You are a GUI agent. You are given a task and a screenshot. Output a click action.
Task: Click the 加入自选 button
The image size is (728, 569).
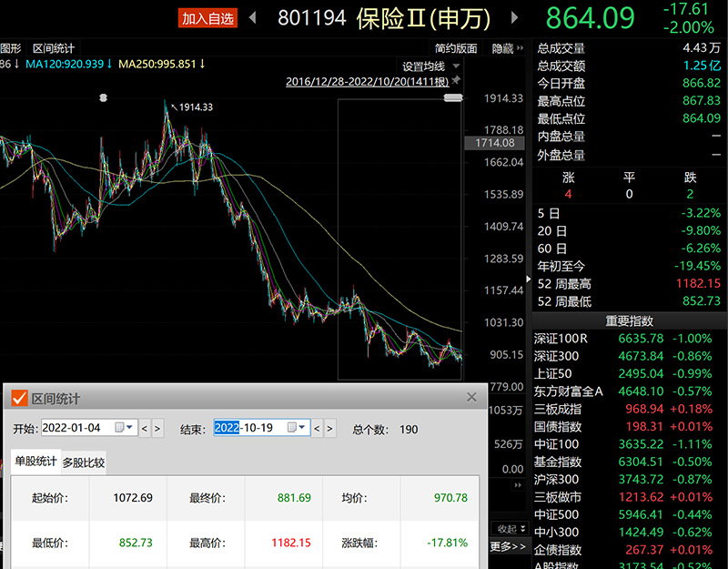[207, 18]
